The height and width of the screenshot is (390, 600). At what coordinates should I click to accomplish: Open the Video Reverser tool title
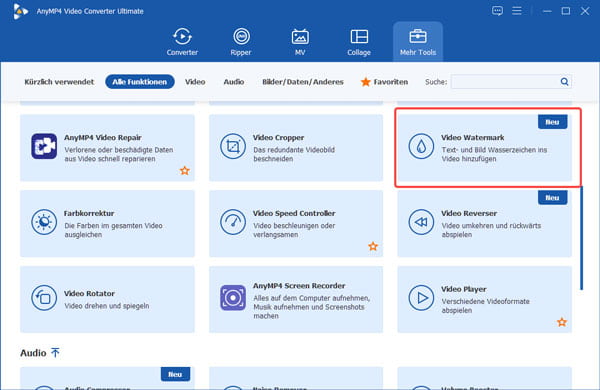pos(469,213)
